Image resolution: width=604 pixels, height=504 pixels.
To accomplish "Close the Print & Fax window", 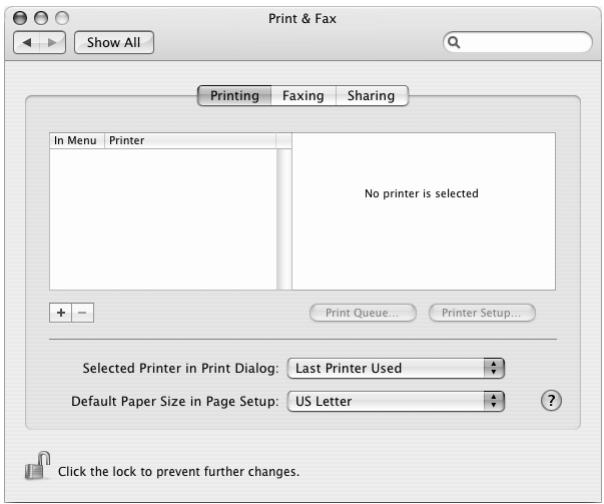I will pyautogui.click(x=20, y=18).
